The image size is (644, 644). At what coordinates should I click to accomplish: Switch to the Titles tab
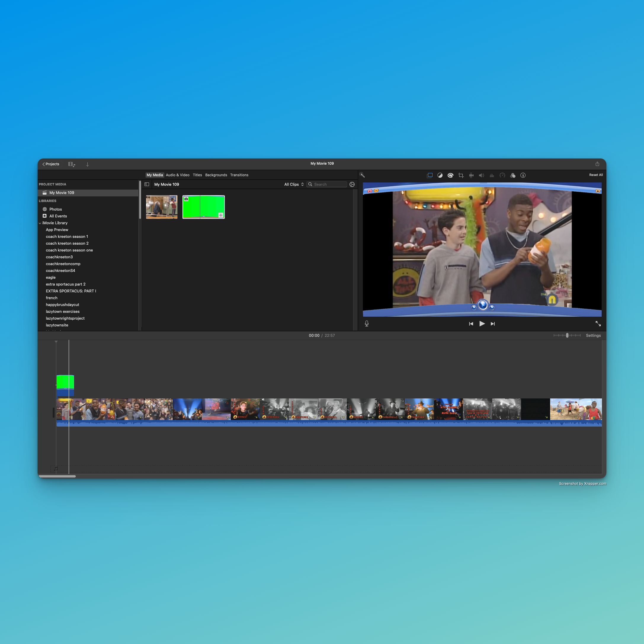pos(197,175)
